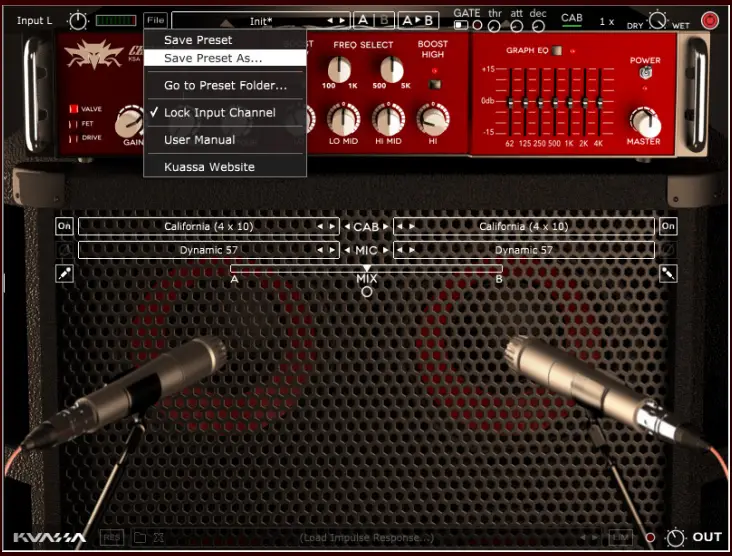Toggle the RES button in bottom bar

(112, 538)
